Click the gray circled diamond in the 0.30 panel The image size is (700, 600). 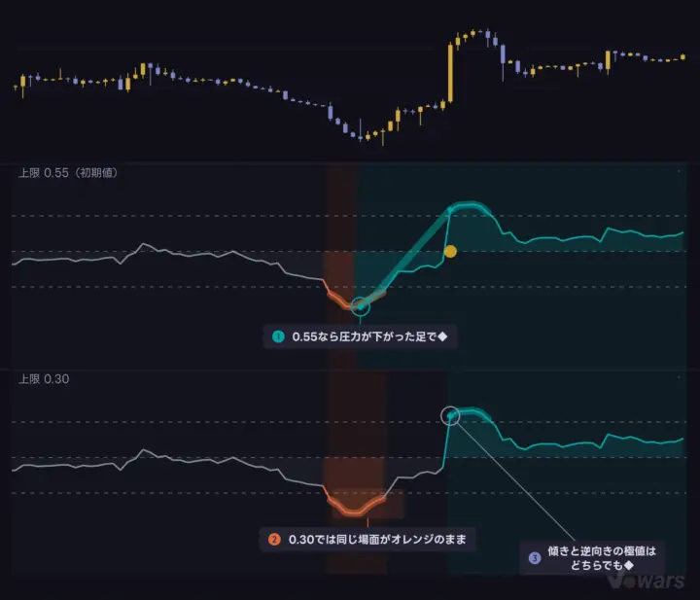click(450, 415)
